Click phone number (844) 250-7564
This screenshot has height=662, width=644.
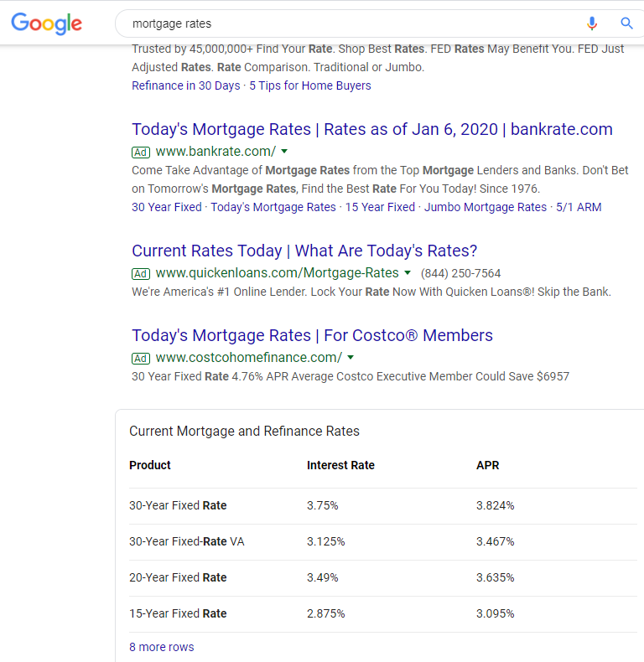coord(460,273)
